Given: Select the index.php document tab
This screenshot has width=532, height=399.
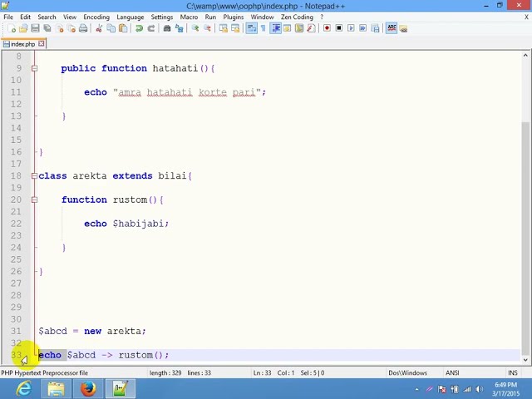Looking at the screenshot, I should 22,44.
